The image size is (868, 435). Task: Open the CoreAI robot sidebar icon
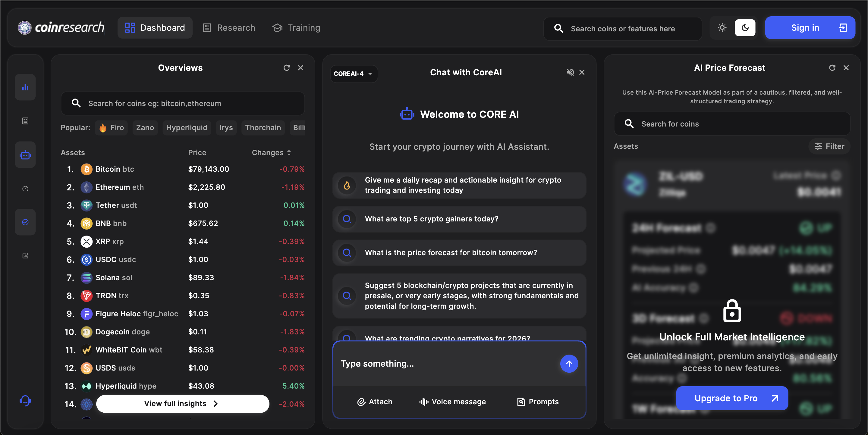click(x=25, y=155)
